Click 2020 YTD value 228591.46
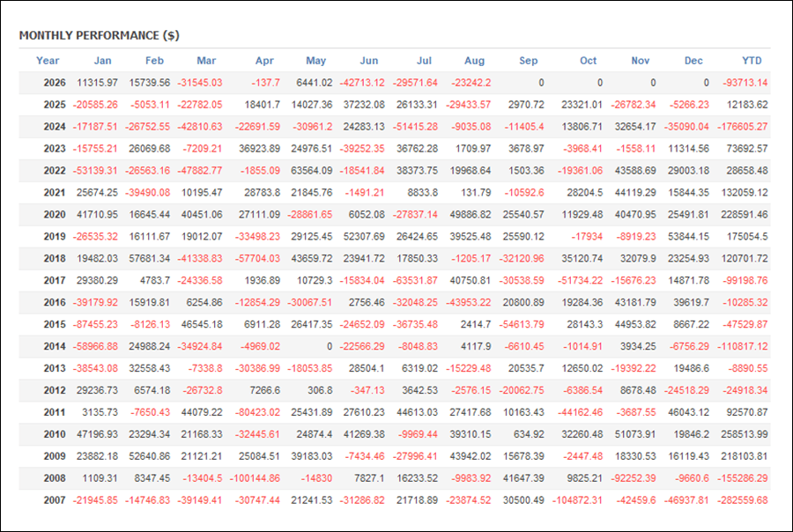The height and width of the screenshot is (532, 793). click(745, 214)
